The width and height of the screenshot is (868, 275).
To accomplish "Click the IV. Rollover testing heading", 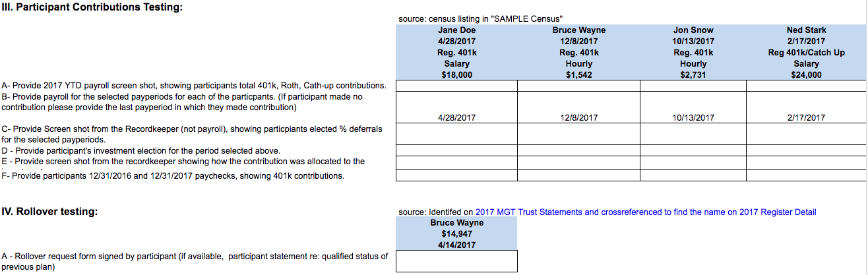I will 50,212.
